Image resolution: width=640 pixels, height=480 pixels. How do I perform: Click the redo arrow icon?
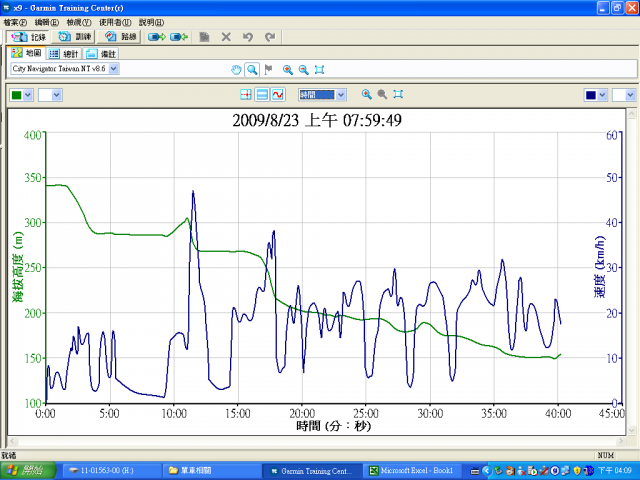point(270,37)
